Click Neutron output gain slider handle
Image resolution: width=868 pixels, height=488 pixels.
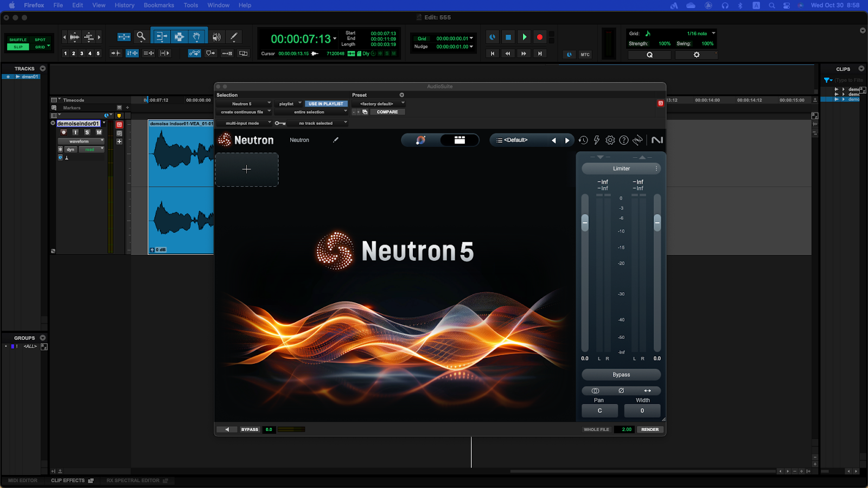(657, 222)
